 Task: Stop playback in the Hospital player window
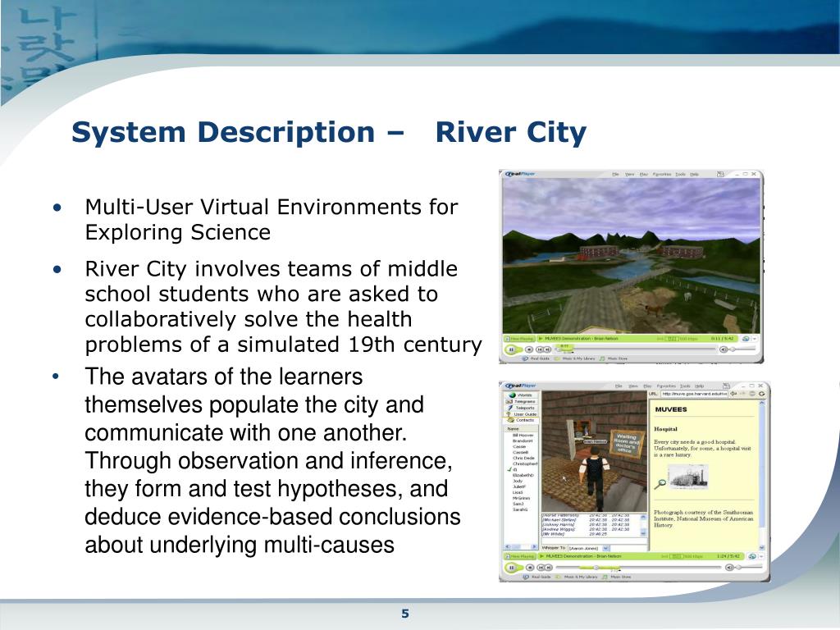click(530, 568)
